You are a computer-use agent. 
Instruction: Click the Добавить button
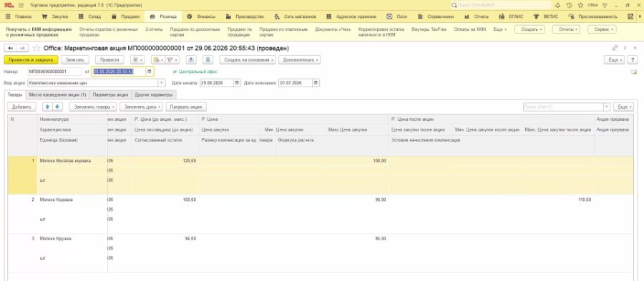point(21,107)
